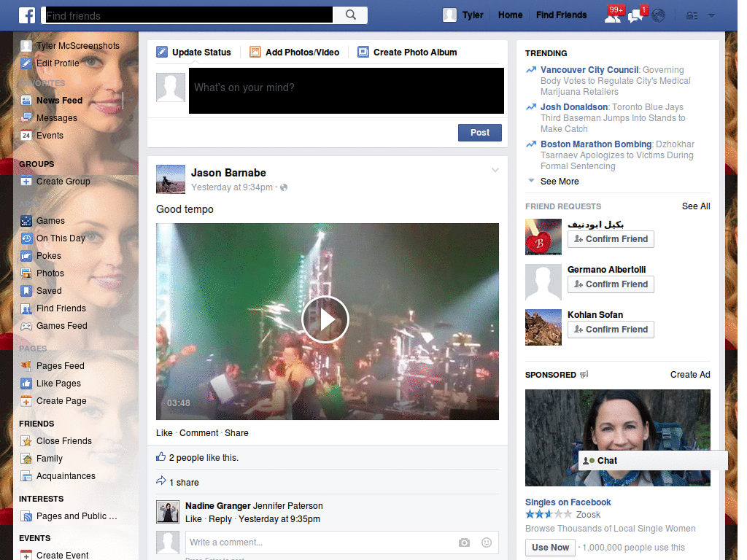Expand See More trending topics
This screenshot has width=747, height=560.
point(560,182)
